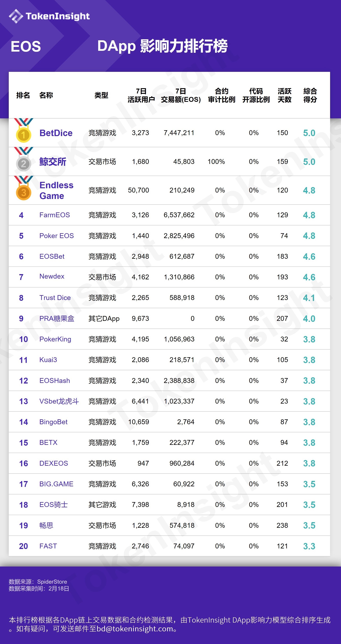
Task: Click the silver second-place medal icon
Action: [x=24, y=163]
